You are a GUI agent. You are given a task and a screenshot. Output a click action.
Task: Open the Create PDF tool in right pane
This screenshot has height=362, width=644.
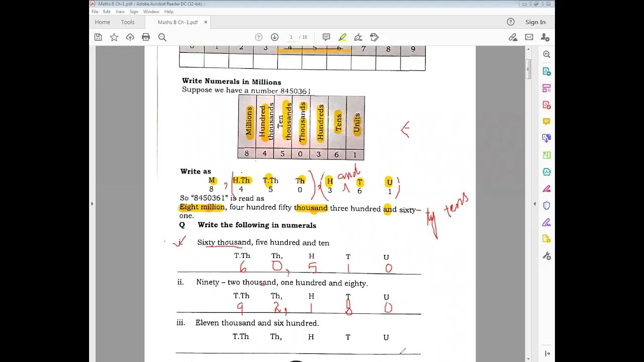click(x=547, y=105)
